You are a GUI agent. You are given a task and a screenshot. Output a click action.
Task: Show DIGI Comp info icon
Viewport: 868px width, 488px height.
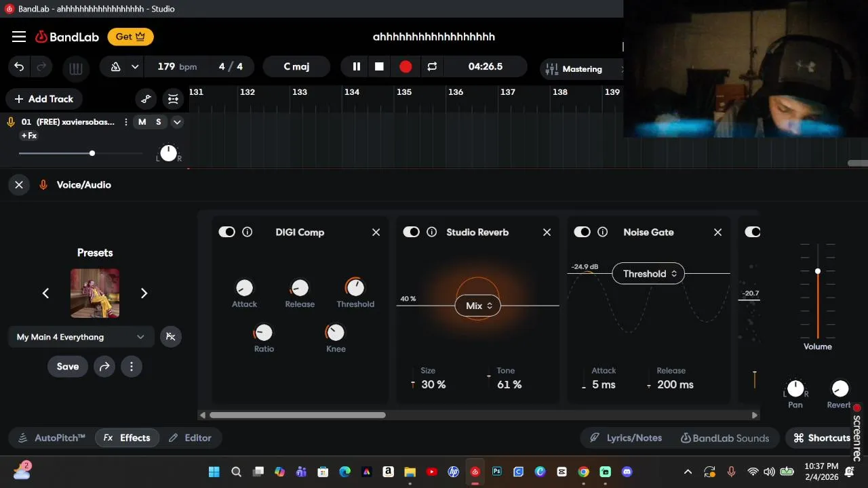click(248, 232)
